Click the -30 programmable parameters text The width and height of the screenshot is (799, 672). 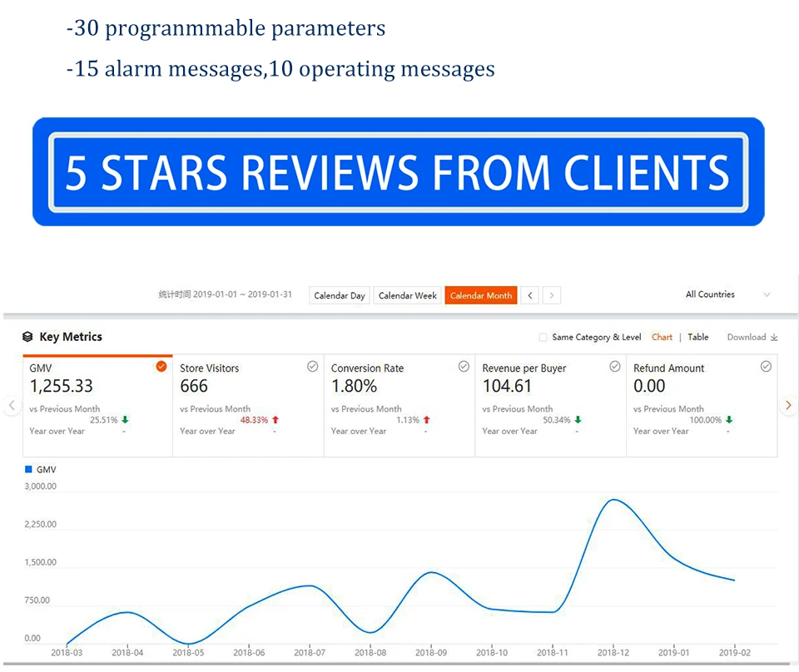click(x=226, y=28)
